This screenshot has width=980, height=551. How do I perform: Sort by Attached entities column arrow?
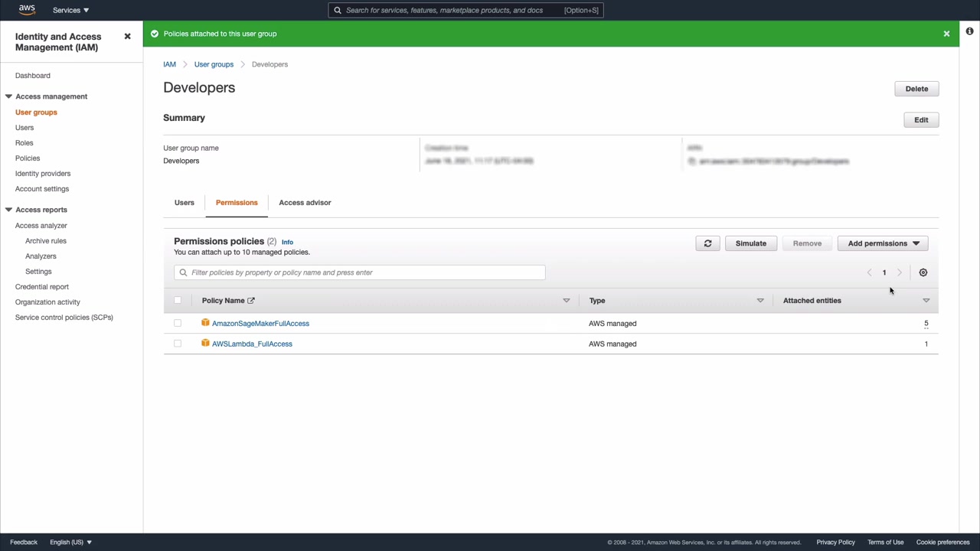click(x=926, y=301)
